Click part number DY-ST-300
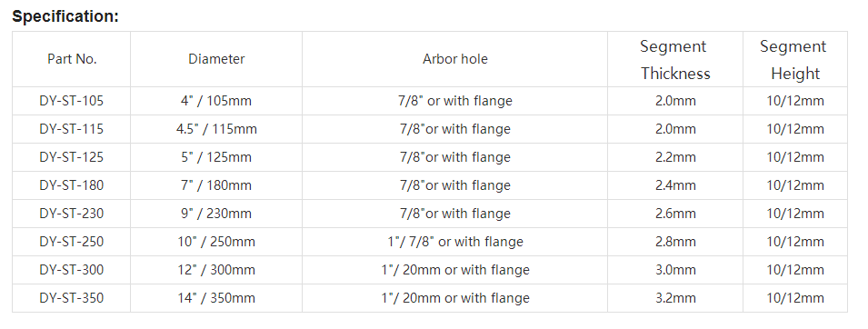The image size is (868, 329). 72,270
